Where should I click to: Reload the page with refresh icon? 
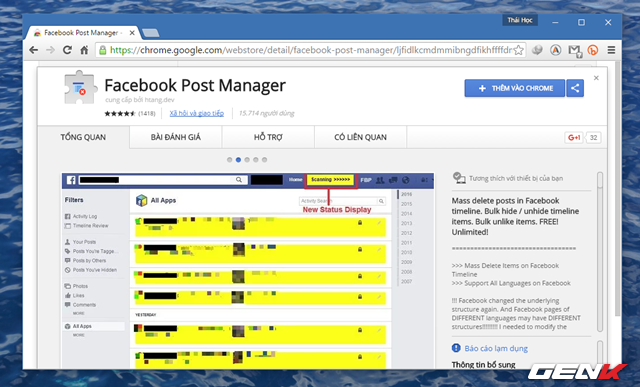pyautogui.click(x=67, y=50)
